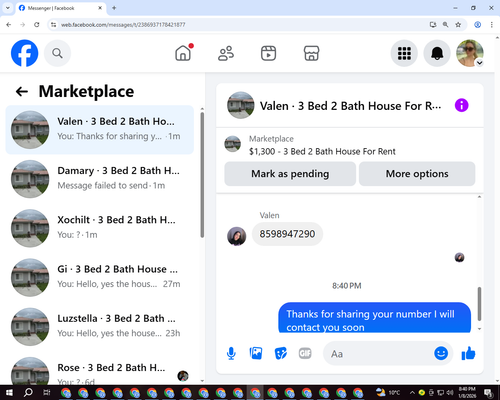Open the Friends icon in top navigation
500x400 pixels.
click(x=226, y=53)
